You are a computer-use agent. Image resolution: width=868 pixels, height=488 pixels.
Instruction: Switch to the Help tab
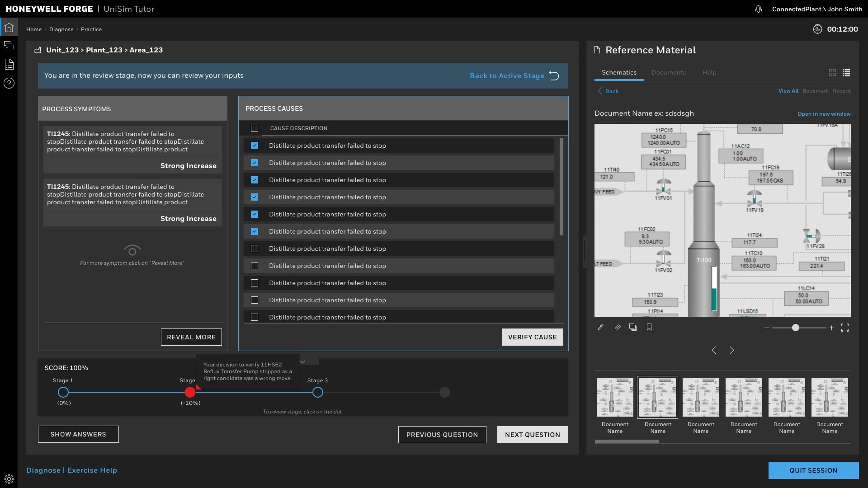(709, 72)
